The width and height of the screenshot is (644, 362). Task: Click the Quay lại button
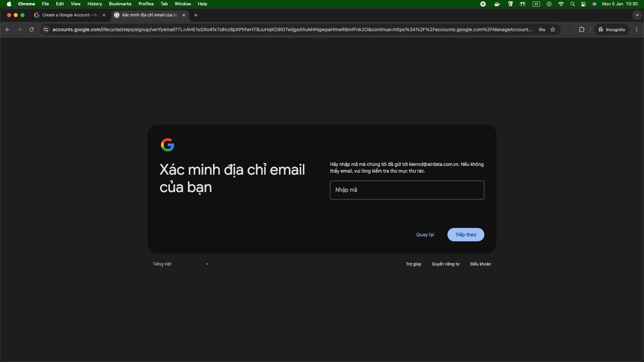[x=425, y=235]
